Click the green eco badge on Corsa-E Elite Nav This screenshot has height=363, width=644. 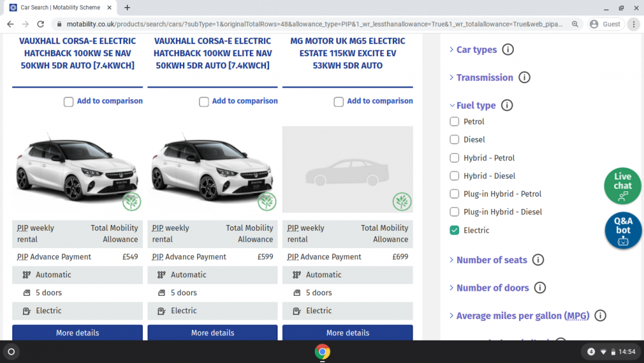(x=267, y=201)
